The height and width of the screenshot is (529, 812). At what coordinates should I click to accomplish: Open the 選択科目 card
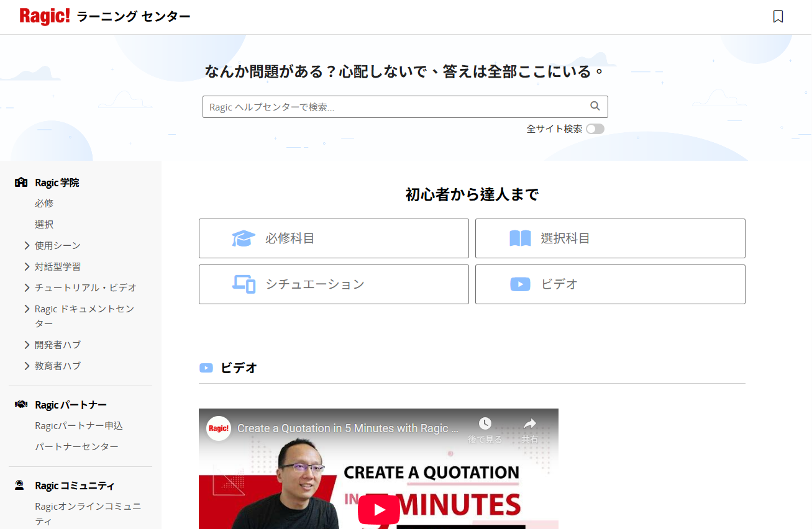tap(610, 238)
